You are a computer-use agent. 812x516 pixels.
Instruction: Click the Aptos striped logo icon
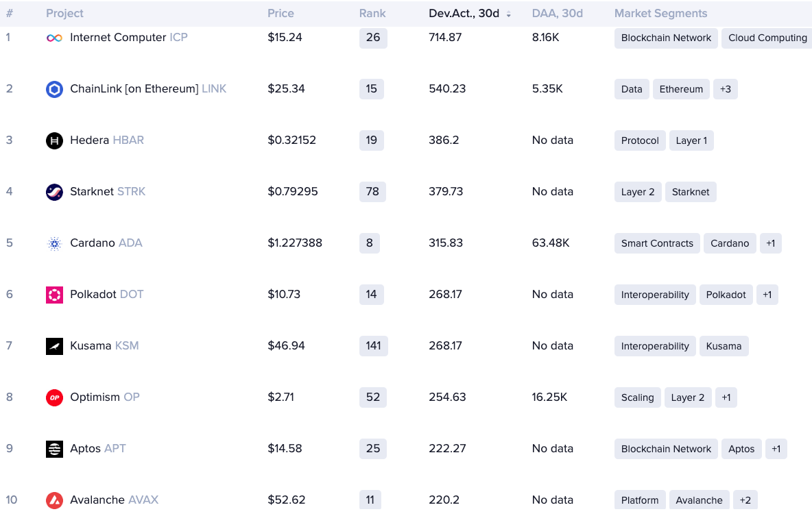(x=54, y=449)
